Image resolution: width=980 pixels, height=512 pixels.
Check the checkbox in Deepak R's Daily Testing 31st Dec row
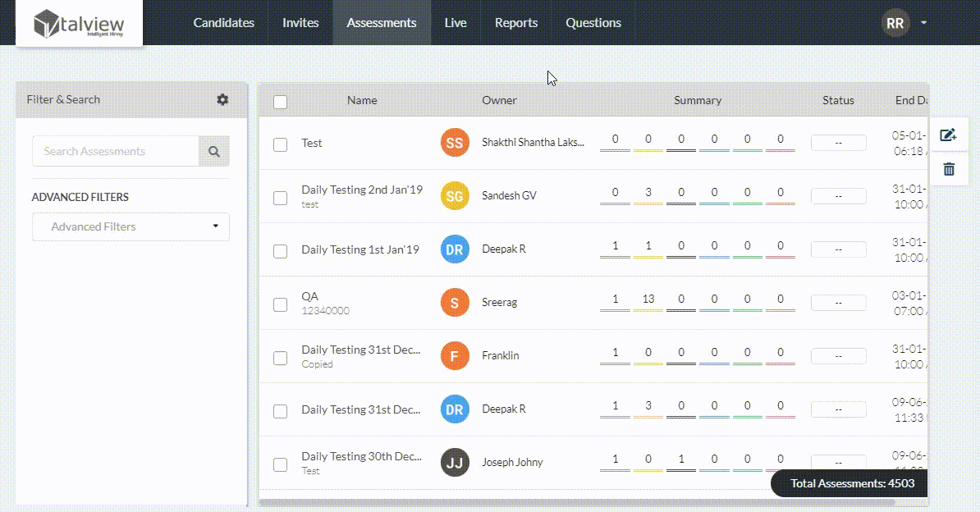281,411
